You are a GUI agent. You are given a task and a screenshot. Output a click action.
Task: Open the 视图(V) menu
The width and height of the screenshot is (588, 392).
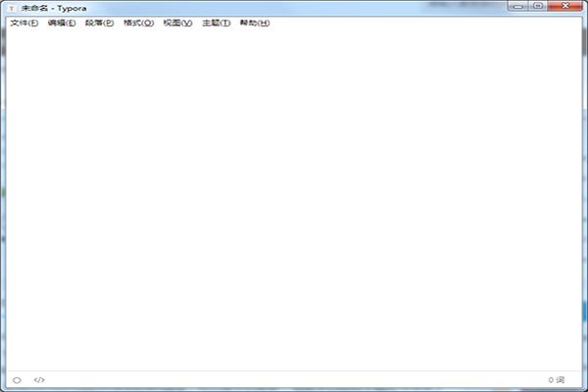click(x=177, y=23)
